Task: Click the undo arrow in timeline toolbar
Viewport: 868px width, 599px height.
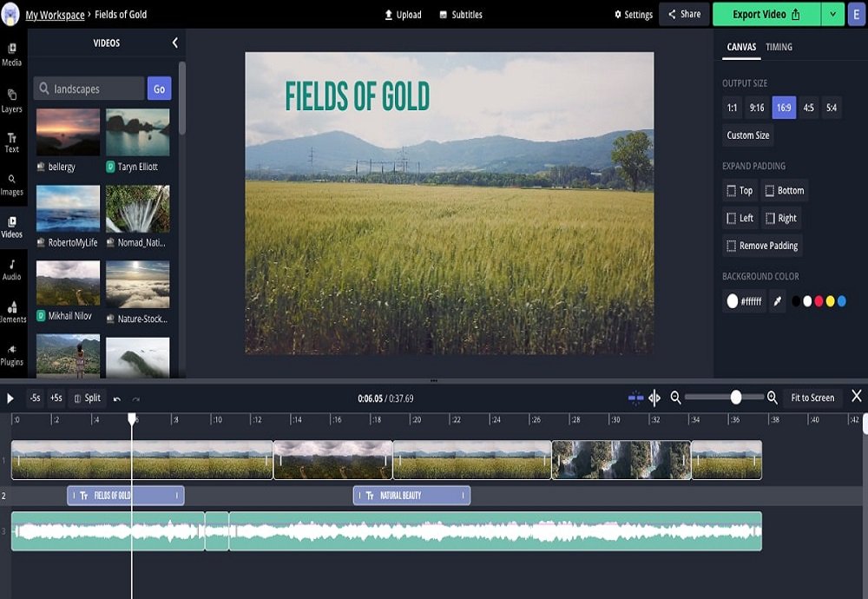Action: [117, 398]
